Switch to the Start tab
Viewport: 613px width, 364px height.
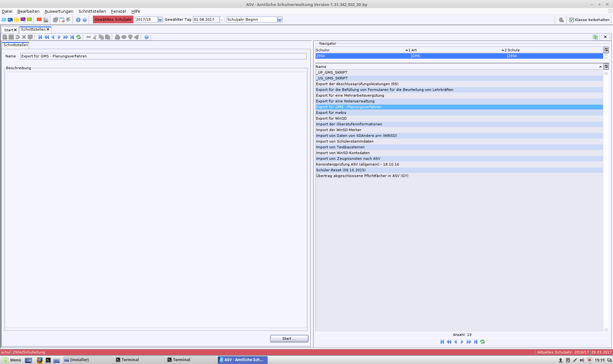8,30
